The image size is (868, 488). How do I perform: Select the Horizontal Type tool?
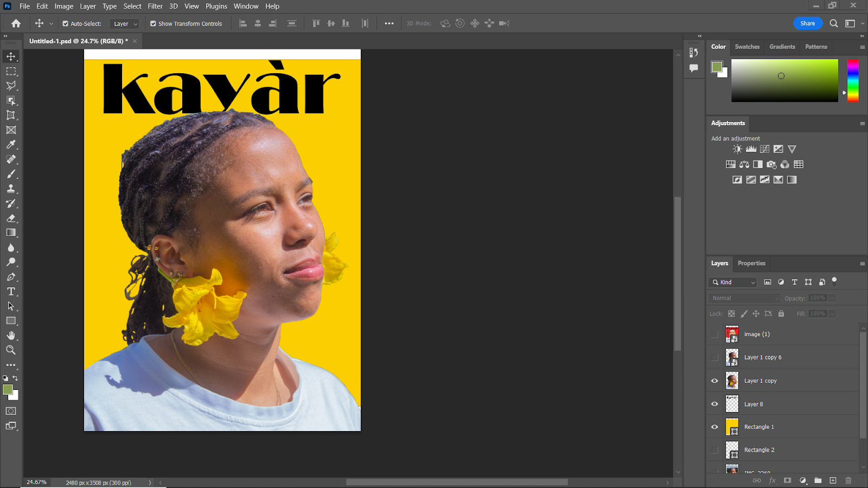click(x=11, y=291)
